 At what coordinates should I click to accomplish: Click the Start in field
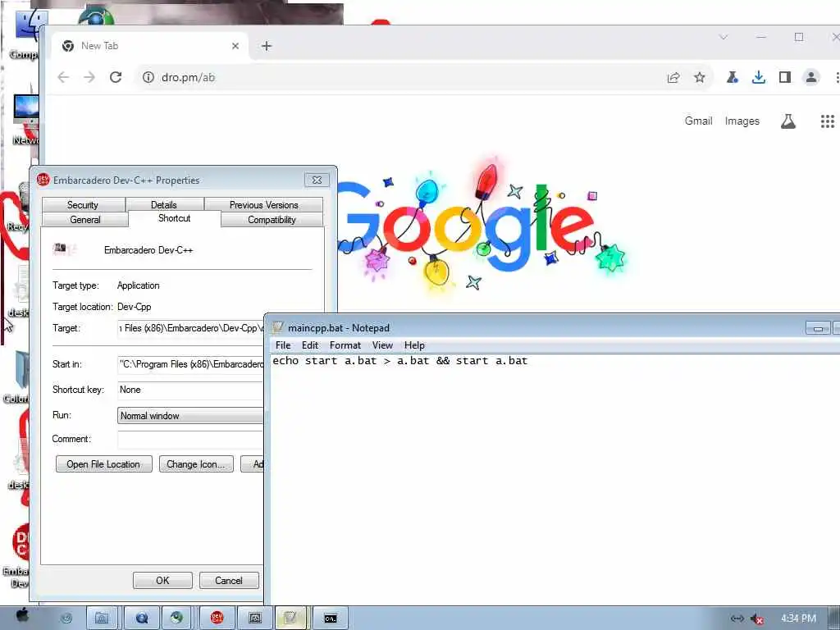[190, 364]
